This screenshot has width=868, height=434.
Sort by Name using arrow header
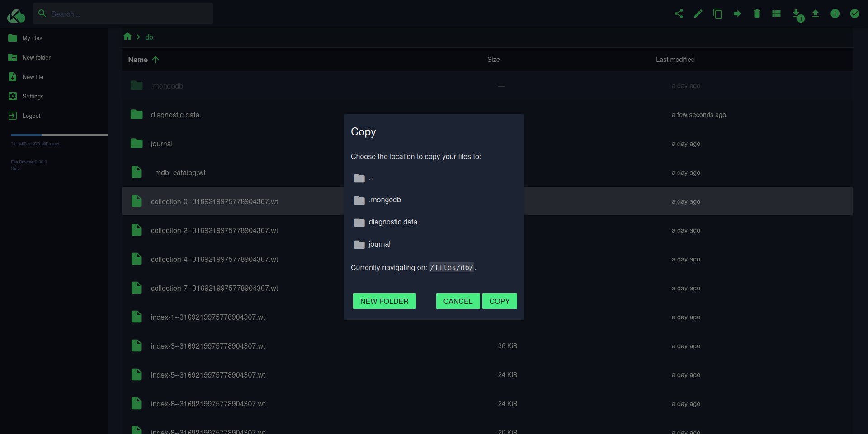[x=143, y=60]
